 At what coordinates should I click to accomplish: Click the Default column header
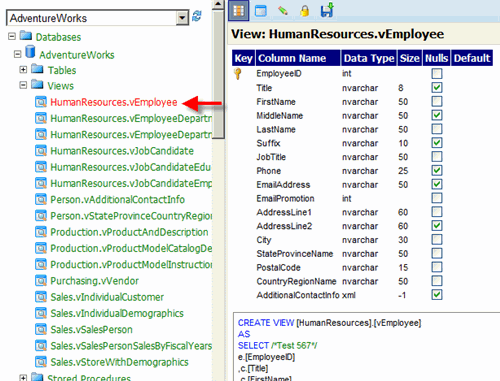(x=472, y=58)
